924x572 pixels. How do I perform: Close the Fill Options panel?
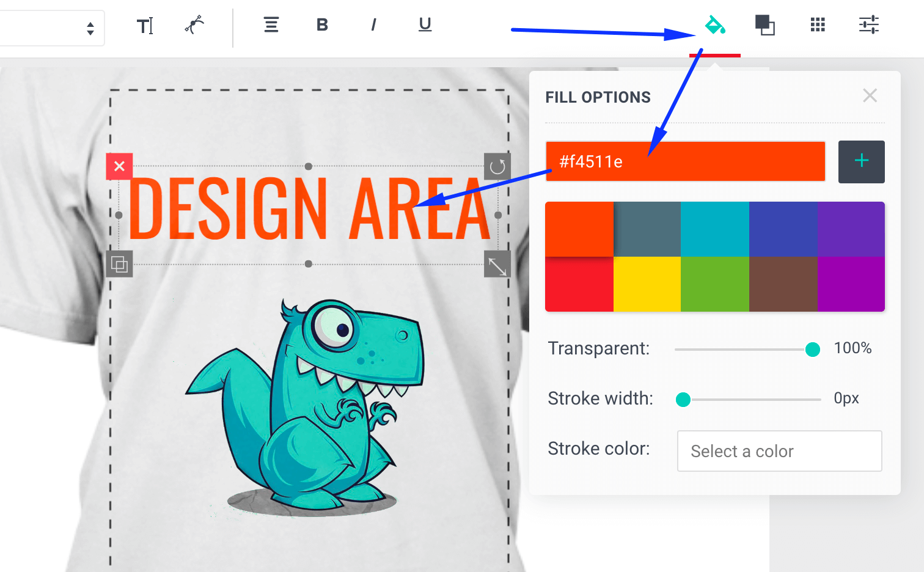click(x=870, y=95)
